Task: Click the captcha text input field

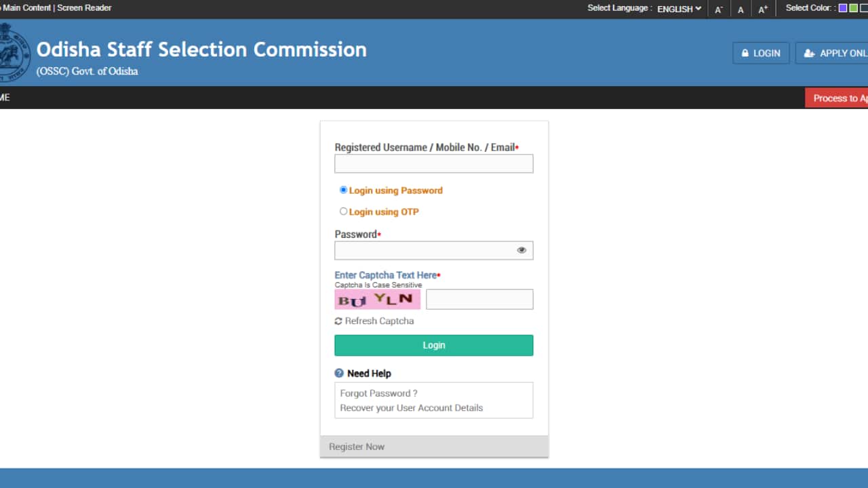Action: point(479,299)
